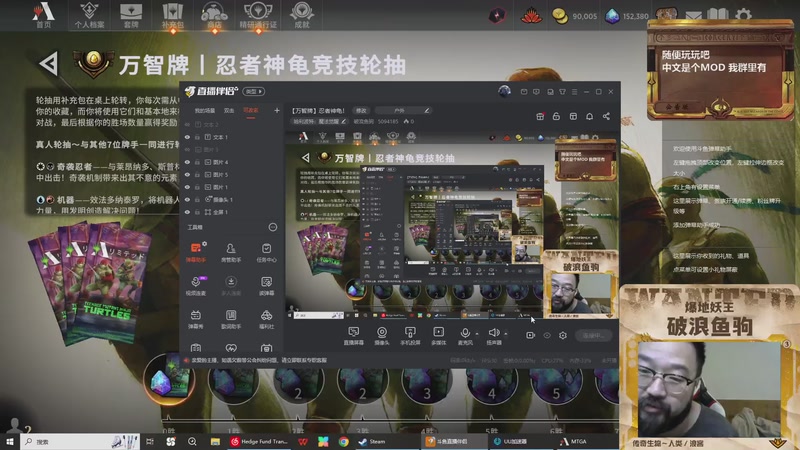Toggle visibility of 图片 5 source
This screenshot has height=450, width=800.
coord(187,174)
